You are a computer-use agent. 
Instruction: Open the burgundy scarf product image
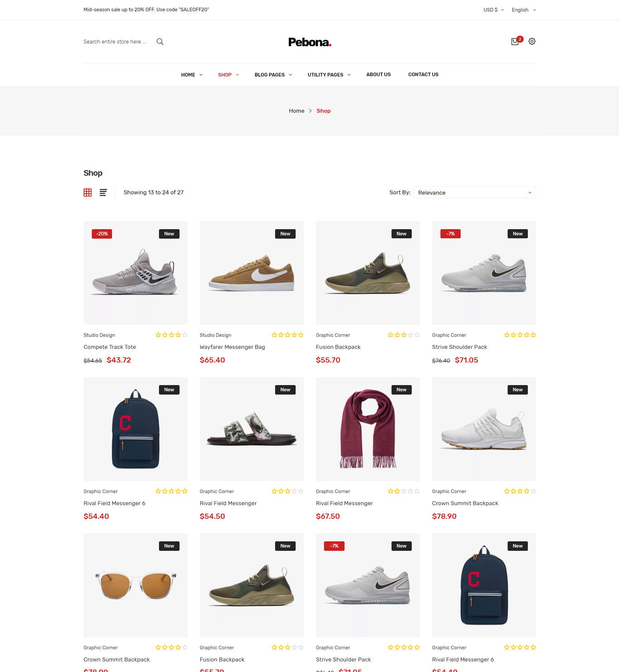pyautogui.click(x=368, y=429)
